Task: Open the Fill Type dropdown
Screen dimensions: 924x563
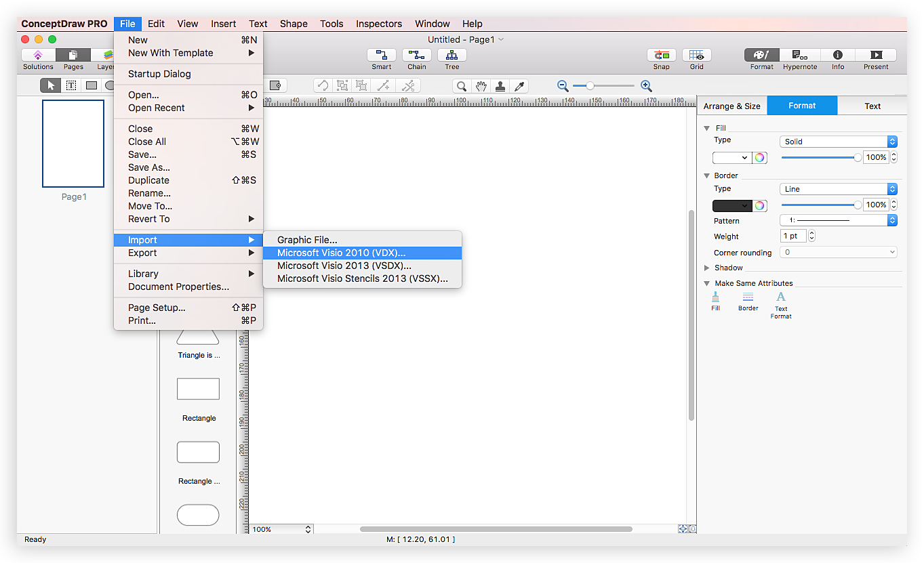Action: click(x=839, y=142)
